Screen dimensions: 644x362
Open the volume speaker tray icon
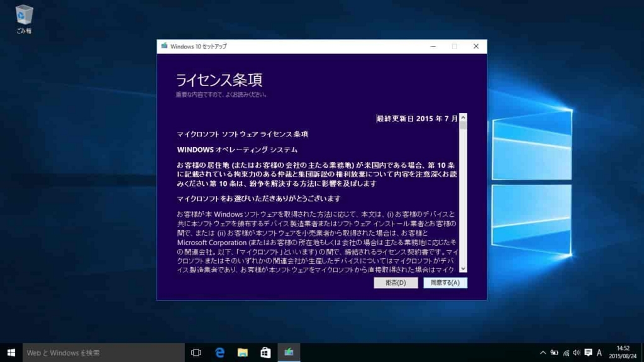(x=577, y=353)
